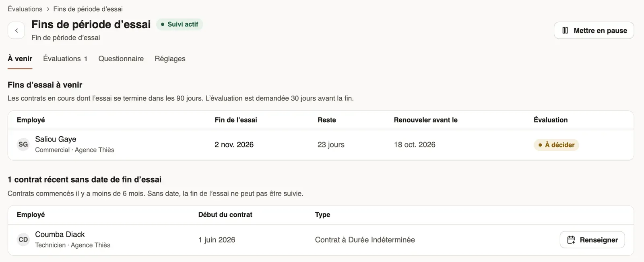Open the Évaluations breadcrumb link

(25, 9)
